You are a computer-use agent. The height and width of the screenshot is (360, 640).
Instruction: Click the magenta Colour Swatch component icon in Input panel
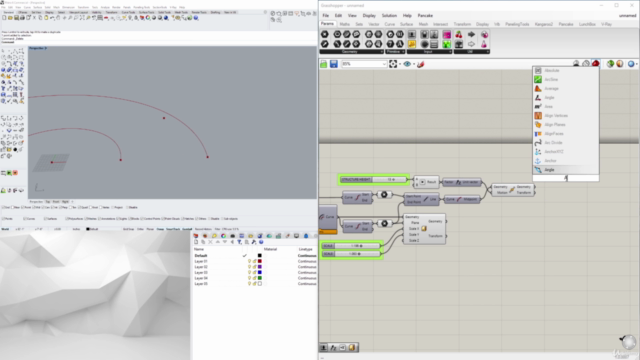[x=447, y=35]
